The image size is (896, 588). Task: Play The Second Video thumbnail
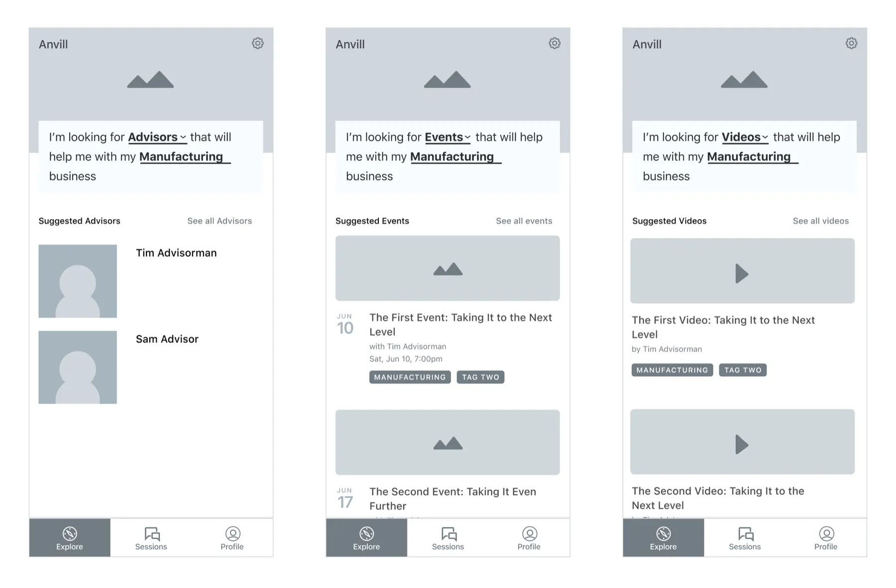pos(742,442)
